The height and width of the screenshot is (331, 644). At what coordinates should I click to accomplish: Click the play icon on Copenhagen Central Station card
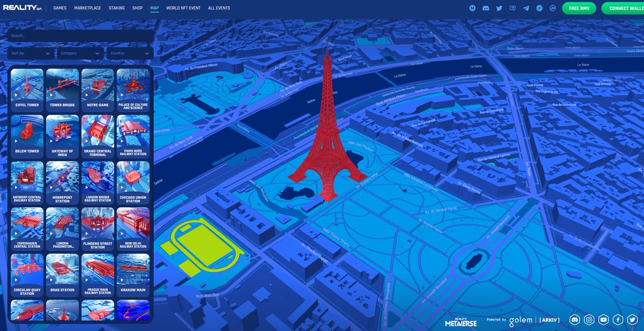point(16,233)
